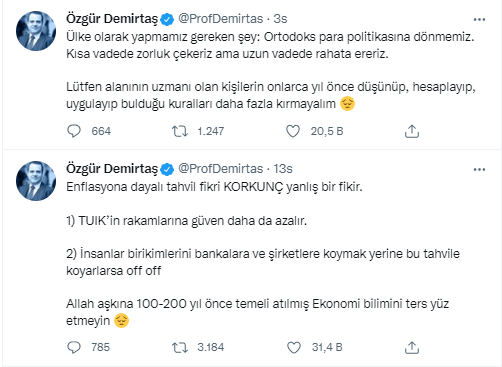The height and width of the screenshot is (367, 502).
Task: Click the 3s timestamp on the first tweet
Action: click(280, 19)
